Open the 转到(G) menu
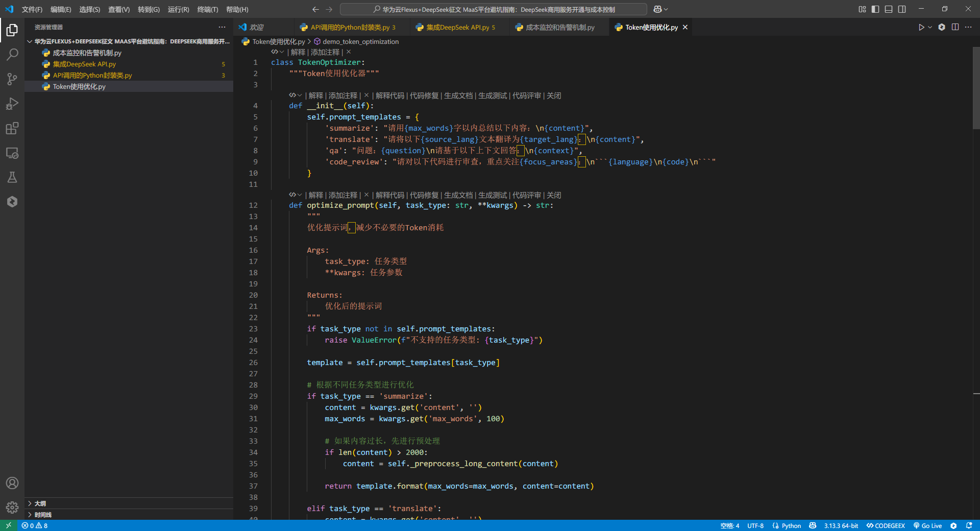 click(x=149, y=9)
